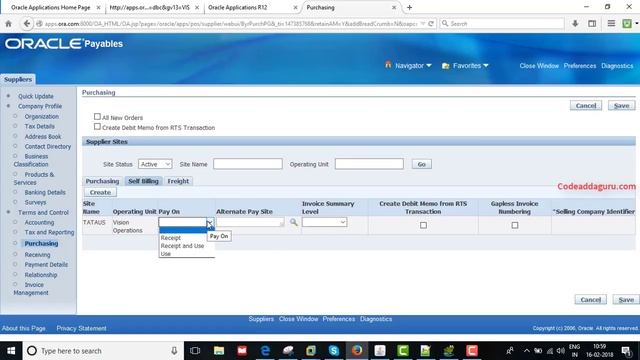The height and width of the screenshot is (360, 640).
Task: Open Diagnostics link in header
Action: (617, 66)
